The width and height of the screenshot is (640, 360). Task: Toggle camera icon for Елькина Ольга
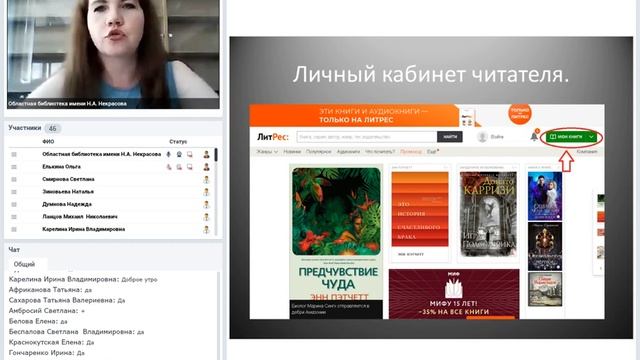tap(179, 167)
